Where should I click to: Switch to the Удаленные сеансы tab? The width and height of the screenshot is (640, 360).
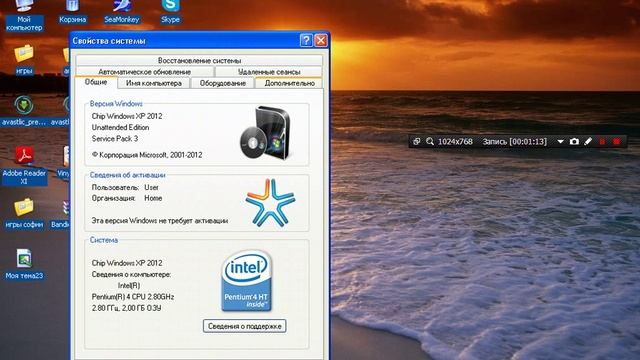(269, 72)
